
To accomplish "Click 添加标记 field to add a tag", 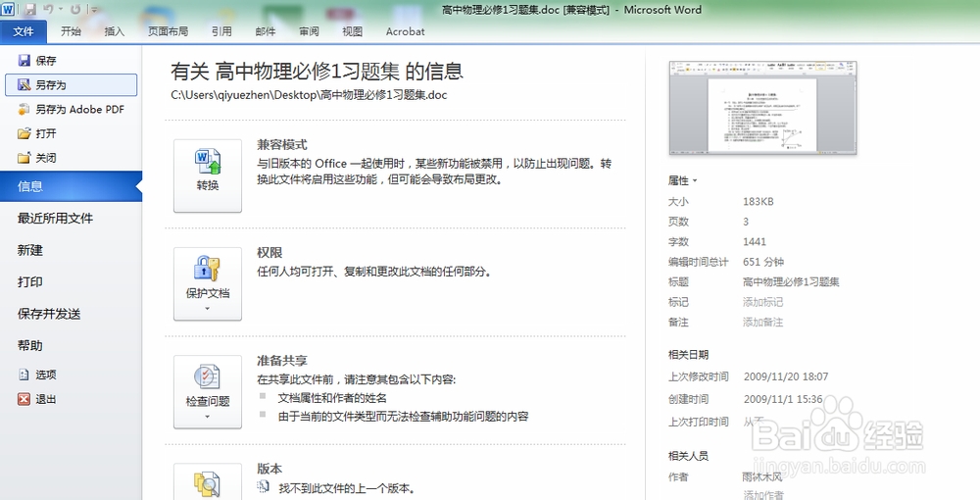I will 762,302.
